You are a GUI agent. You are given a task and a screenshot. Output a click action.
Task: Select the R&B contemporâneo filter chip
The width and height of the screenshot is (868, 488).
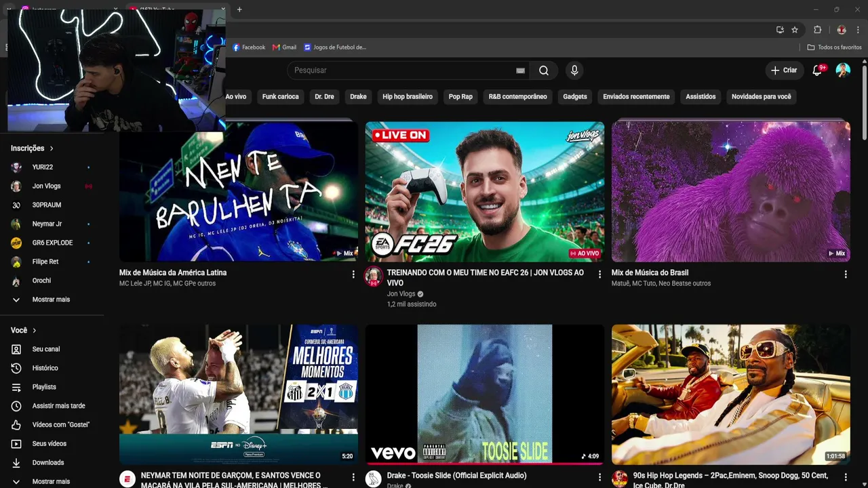(x=518, y=96)
